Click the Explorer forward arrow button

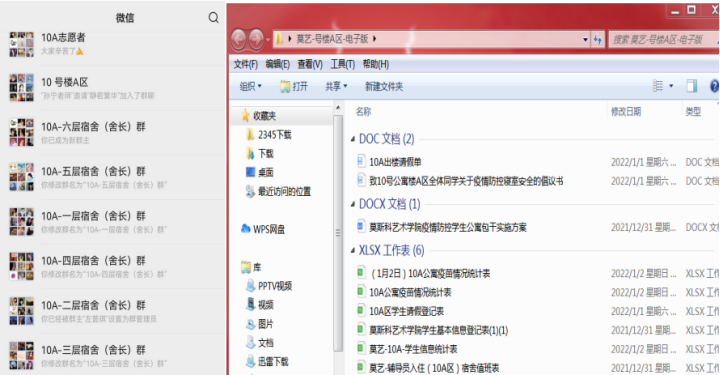pyautogui.click(x=256, y=39)
